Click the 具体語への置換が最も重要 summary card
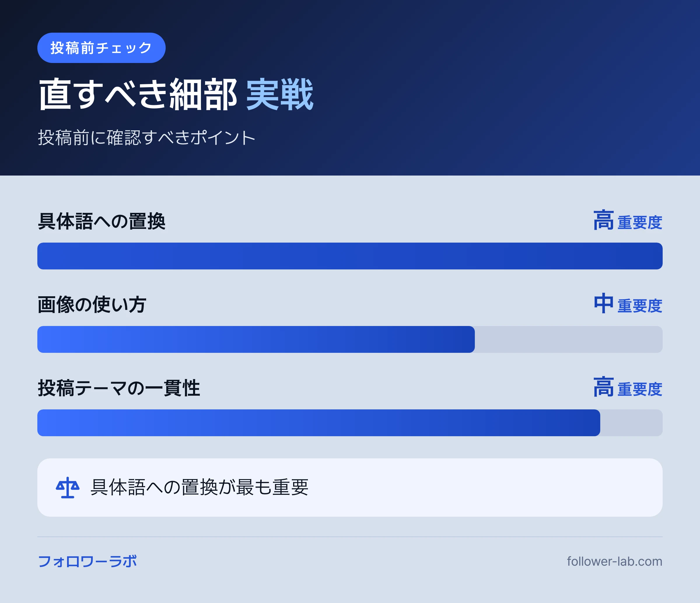Viewport: 700px width, 603px height. tap(350, 487)
